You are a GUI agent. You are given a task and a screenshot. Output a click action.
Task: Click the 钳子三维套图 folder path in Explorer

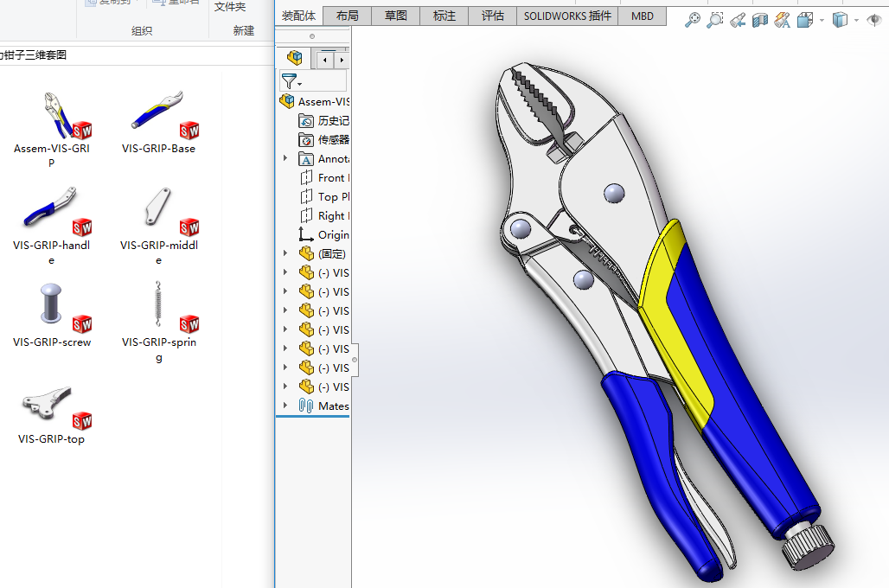(x=33, y=55)
